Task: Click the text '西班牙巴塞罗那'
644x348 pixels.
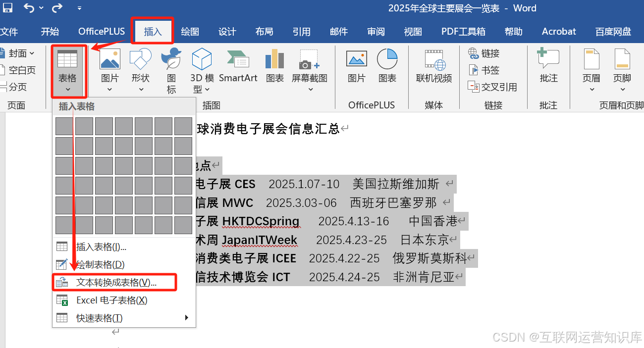Action: click(x=393, y=202)
